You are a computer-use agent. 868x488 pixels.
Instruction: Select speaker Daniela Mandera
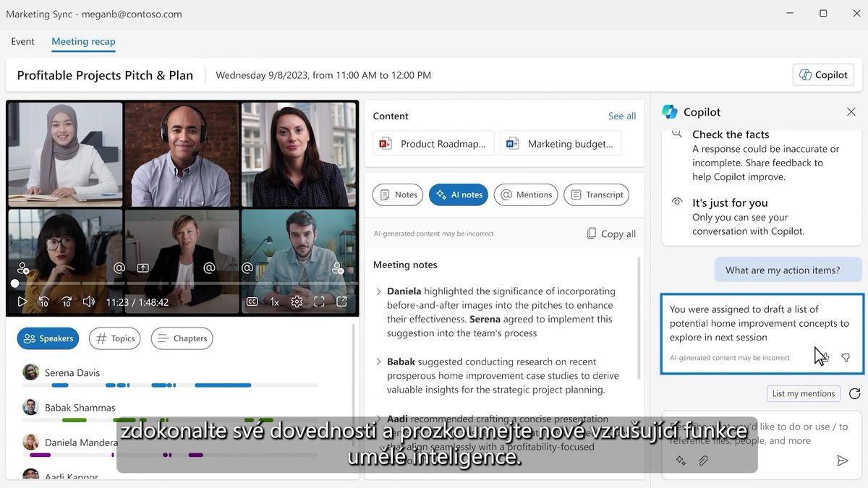[81, 442]
